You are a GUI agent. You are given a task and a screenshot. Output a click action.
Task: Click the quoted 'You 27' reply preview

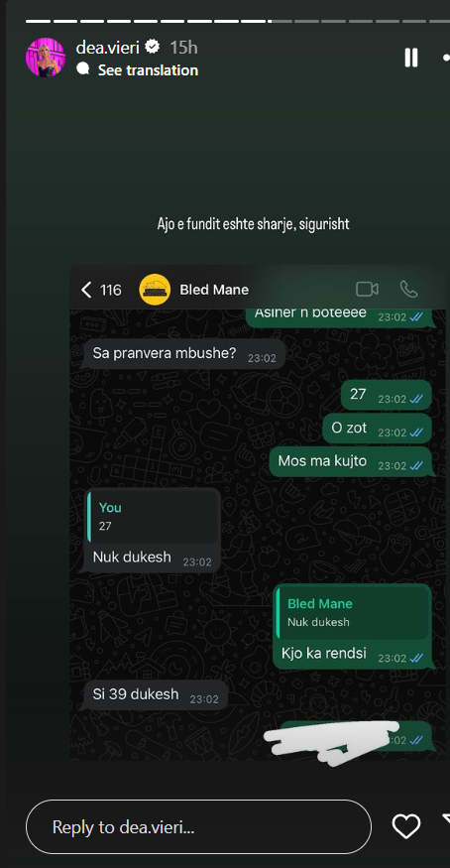pos(153,517)
